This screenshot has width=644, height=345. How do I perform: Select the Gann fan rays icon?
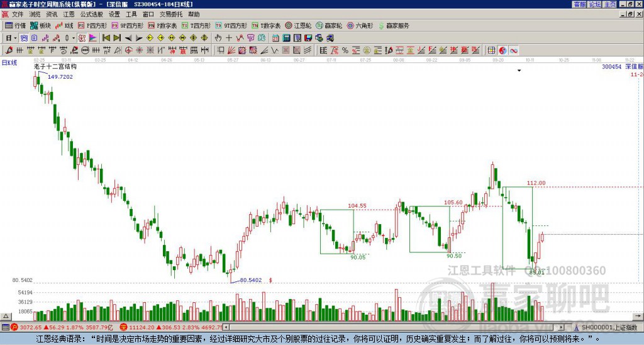pyautogui.click(x=231, y=50)
